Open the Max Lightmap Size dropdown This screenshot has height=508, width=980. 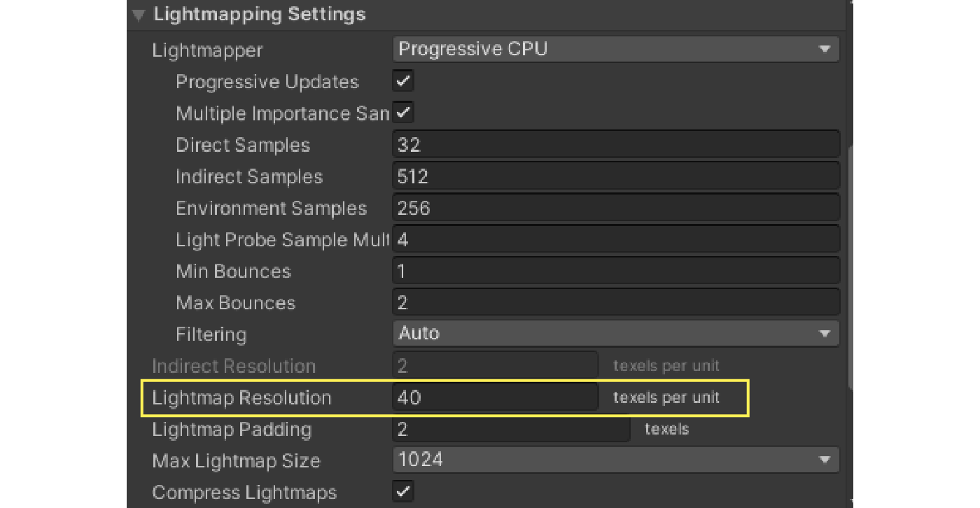pyautogui.click(x=615, y=460)
